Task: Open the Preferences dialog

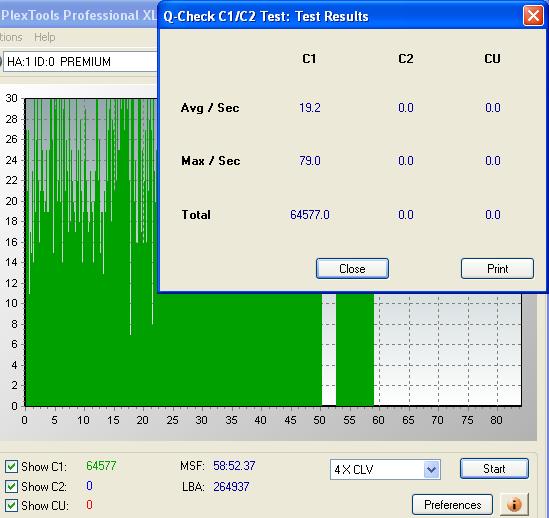Action: click(x=452, y=505)
